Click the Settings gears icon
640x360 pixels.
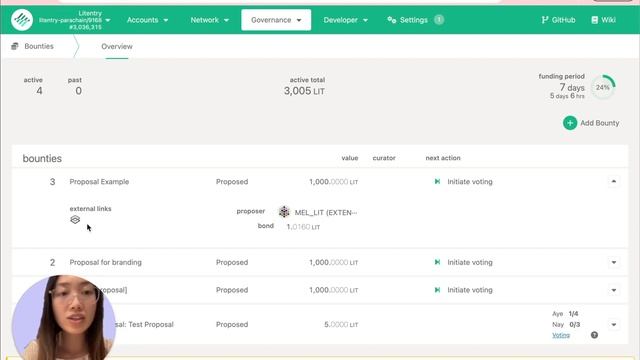(x=391, y=20)
